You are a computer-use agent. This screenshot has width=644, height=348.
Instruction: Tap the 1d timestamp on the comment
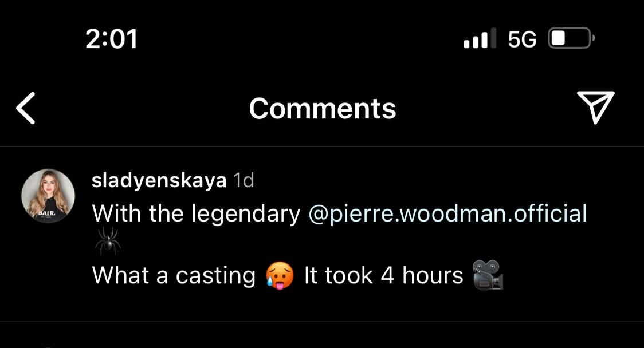pyautogui.click(x=244, y=181)
